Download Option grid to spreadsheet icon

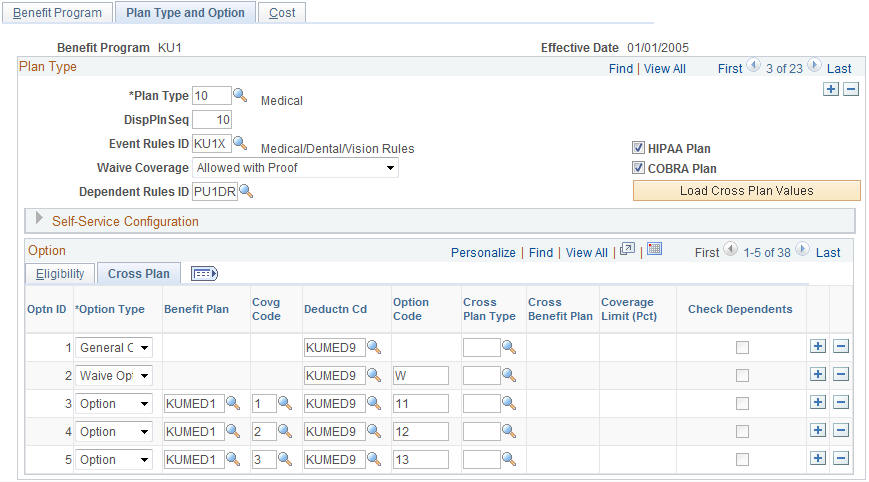pos(655,249)
